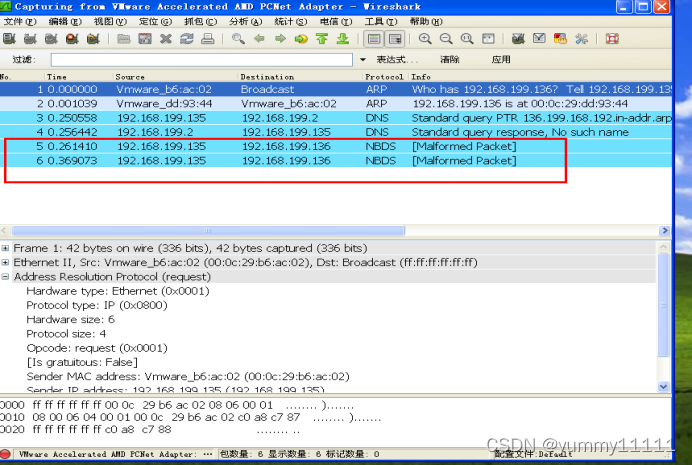This screenshot has height=465, width=692.
Task: Click the go back arrow icon
Action: click(259, 39)
